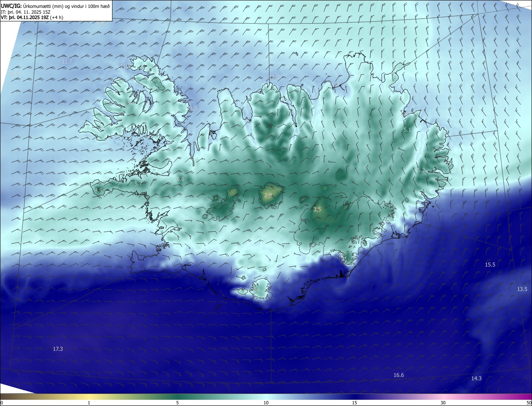Image resolution: width=532 pixels, height=406 pixels.
Task: Click the 16.6 value label on the map
Action: pos(399,375)
